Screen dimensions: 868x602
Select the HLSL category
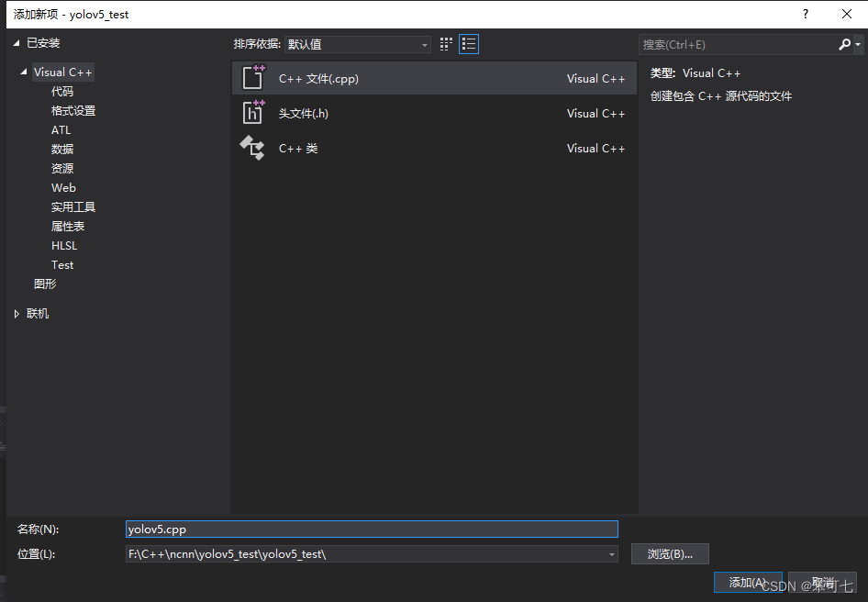64,245
